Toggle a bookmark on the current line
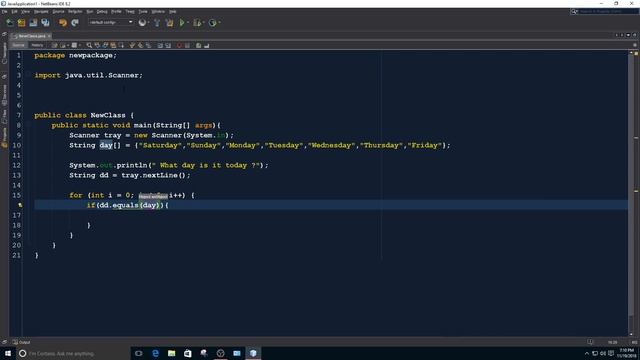 [148, 45]
